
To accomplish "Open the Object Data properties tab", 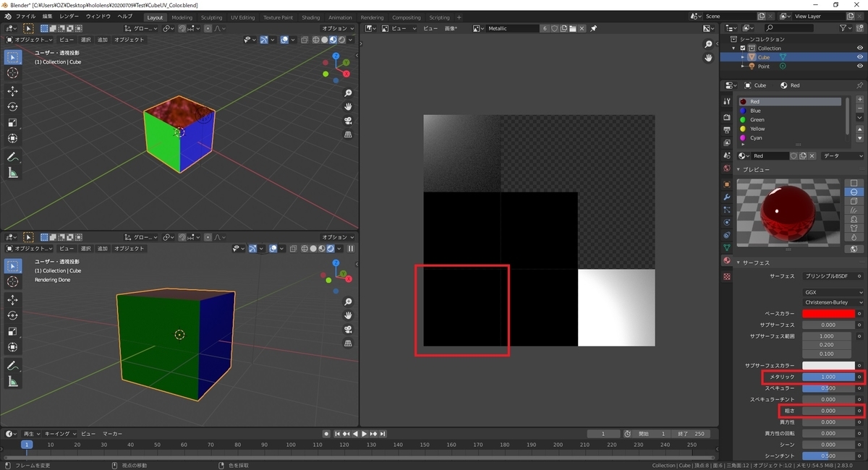I will [726, 247].
